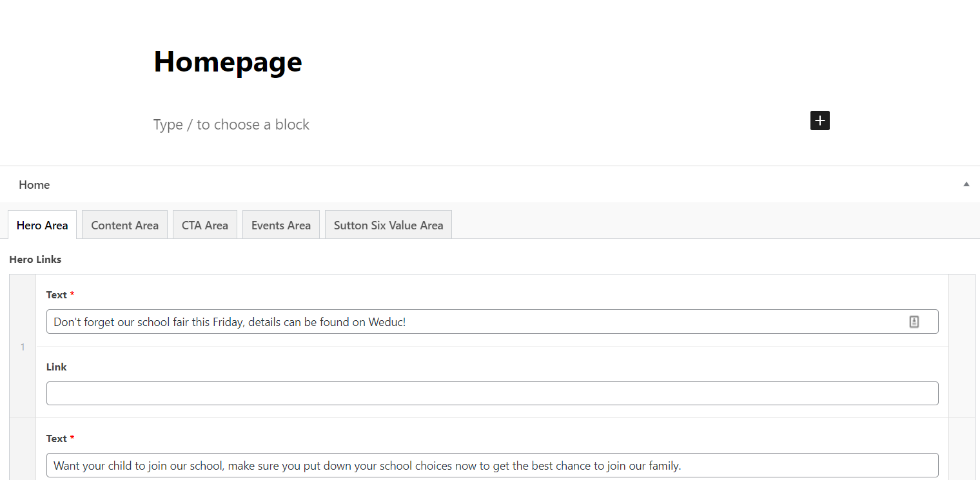980x480 pixels.
Task: Open the Sutton Six Value Area tab
Action: (388, 225)
